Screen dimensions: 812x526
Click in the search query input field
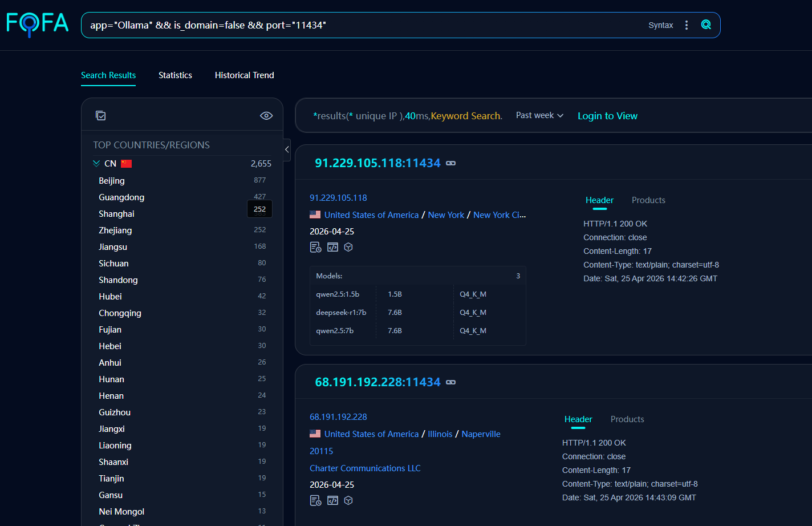coord(365,25)
